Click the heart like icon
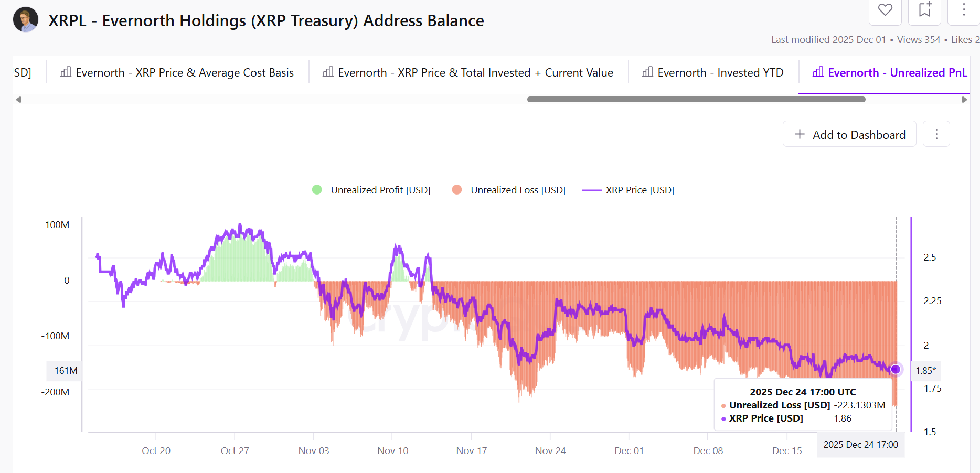The height and width of the screenshot is (473, 980). (x=885, y=10)
